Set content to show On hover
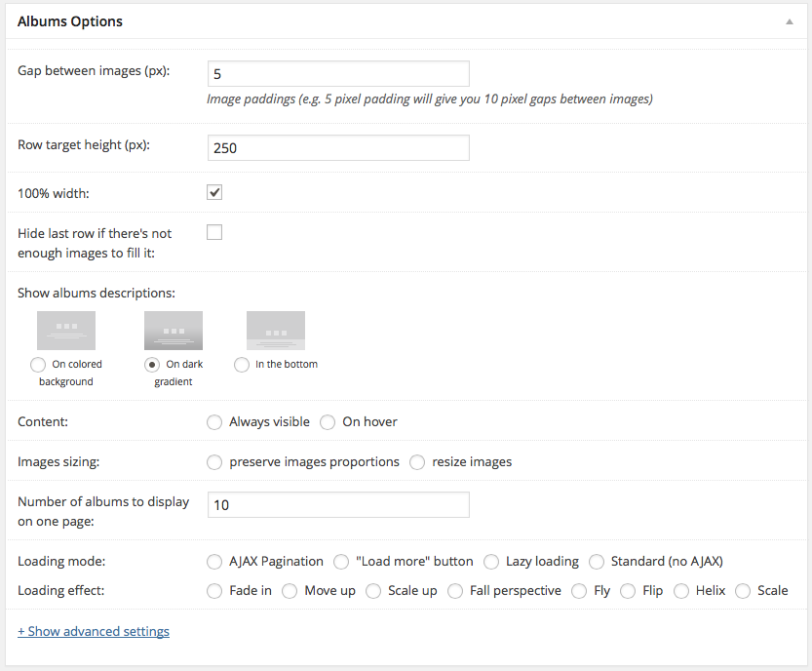 (x=328, y=422)
